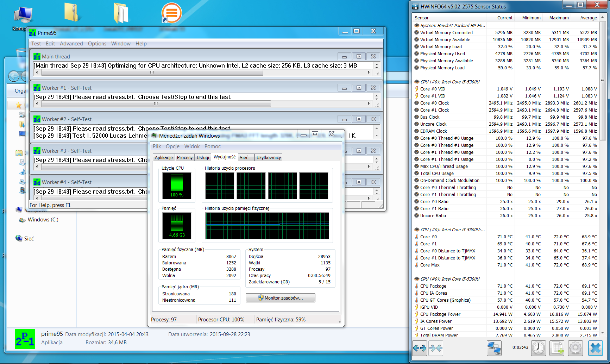
Task: Open HWiNFO sensor settings gear
Action: click(576, 348)
